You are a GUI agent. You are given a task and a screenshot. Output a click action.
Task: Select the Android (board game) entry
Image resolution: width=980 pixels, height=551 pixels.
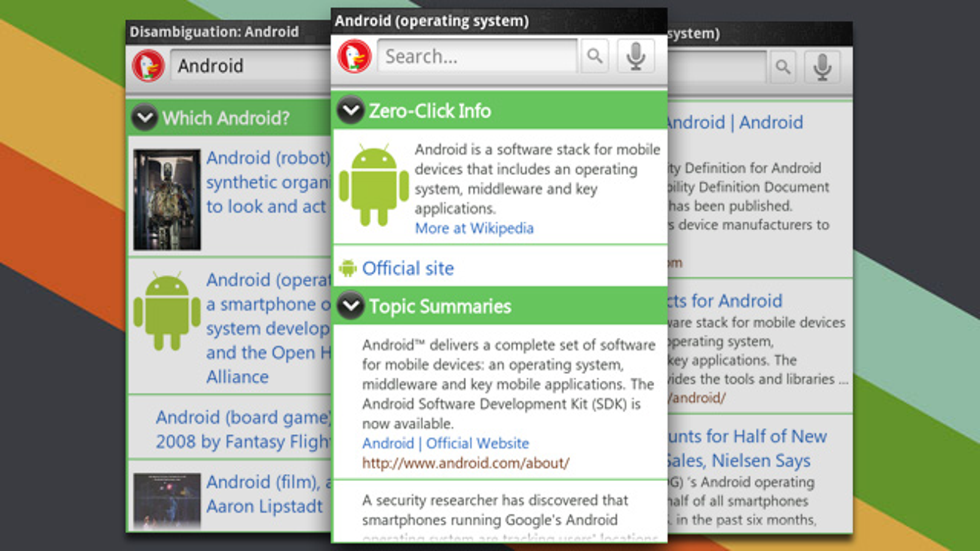click(243, 429)
